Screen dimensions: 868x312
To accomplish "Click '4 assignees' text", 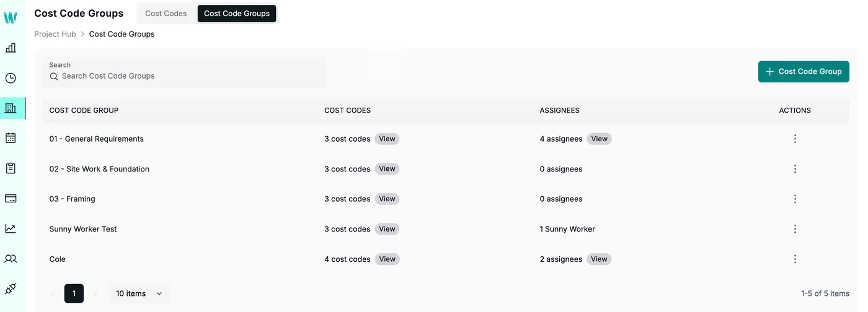I will [561, 139].
